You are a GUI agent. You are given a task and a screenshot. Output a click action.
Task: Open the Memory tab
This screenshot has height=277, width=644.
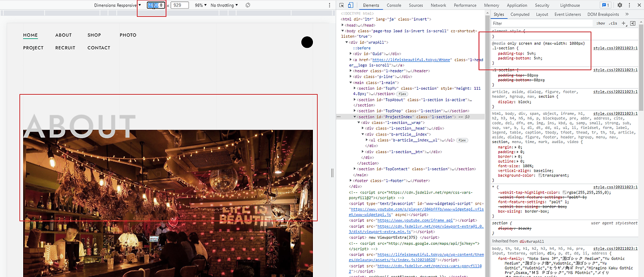pyautogui.click(x=492, y=5)
